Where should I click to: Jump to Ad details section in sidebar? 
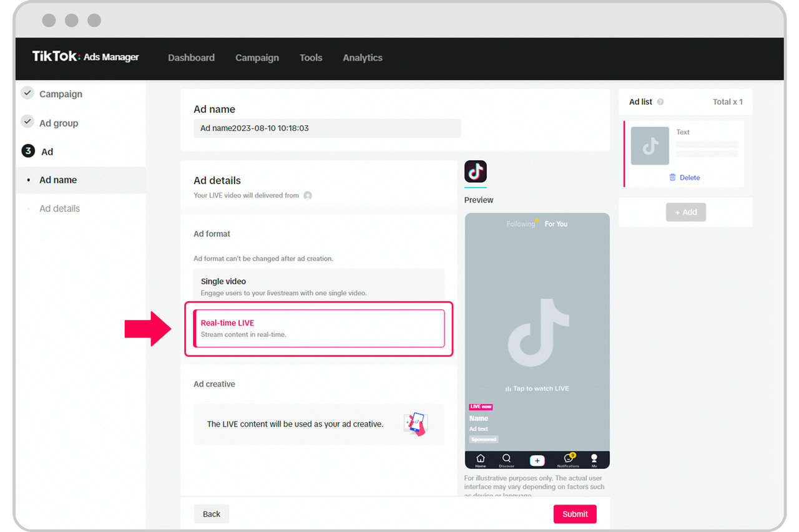(x=59, y=208)
